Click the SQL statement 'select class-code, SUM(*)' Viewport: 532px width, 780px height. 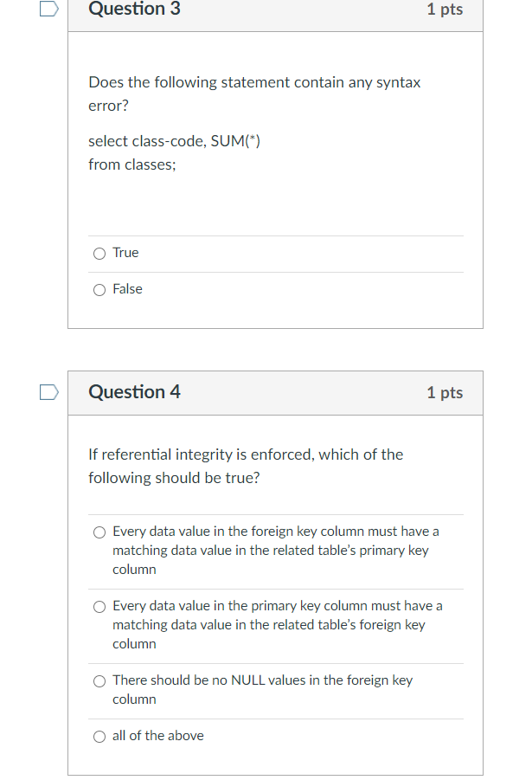tap(174, 140)
